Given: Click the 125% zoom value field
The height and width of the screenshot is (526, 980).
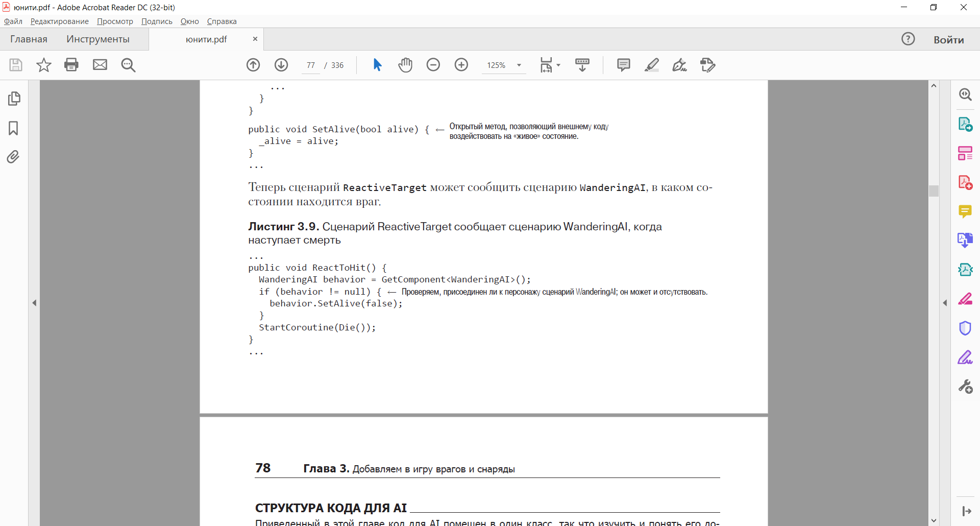Looking at the screenshot, I should click(x=496, y=65).
